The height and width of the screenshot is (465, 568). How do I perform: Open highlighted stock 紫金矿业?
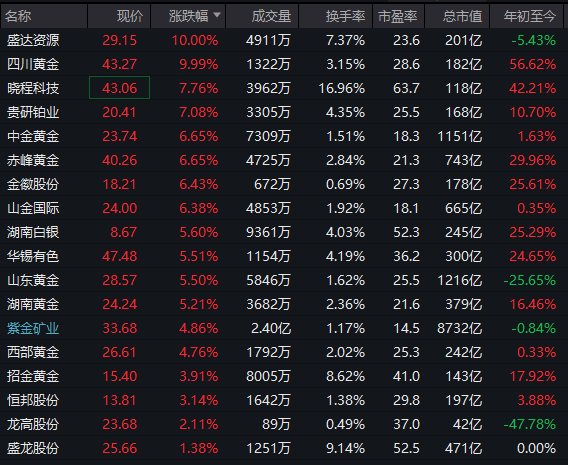(x=33, y=328)
